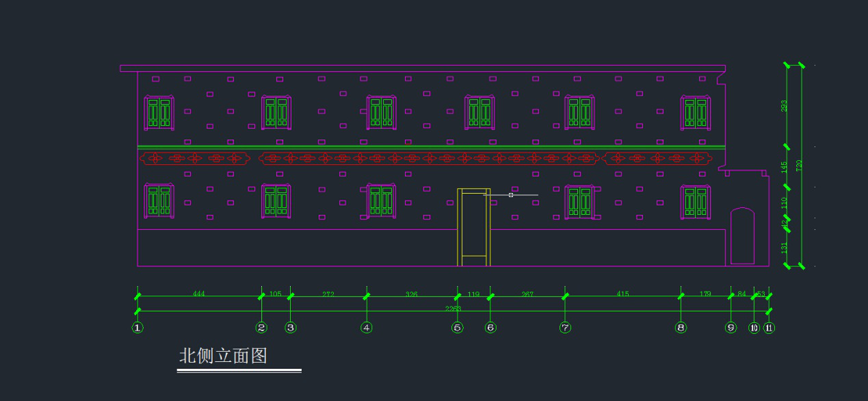Click the 720 total height dimension
The height and width of the screenshot is (401, 868).
pyautogui.click(x=800, y=166)
